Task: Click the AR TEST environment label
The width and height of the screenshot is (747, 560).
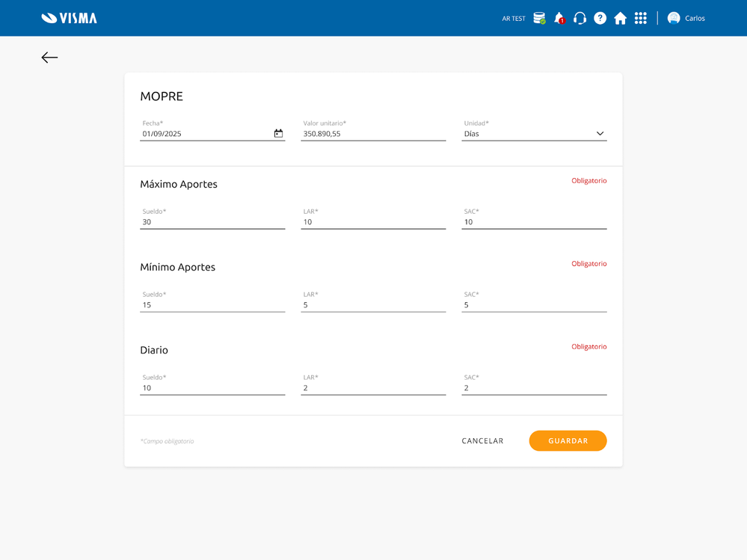Action: pos(514,19)
